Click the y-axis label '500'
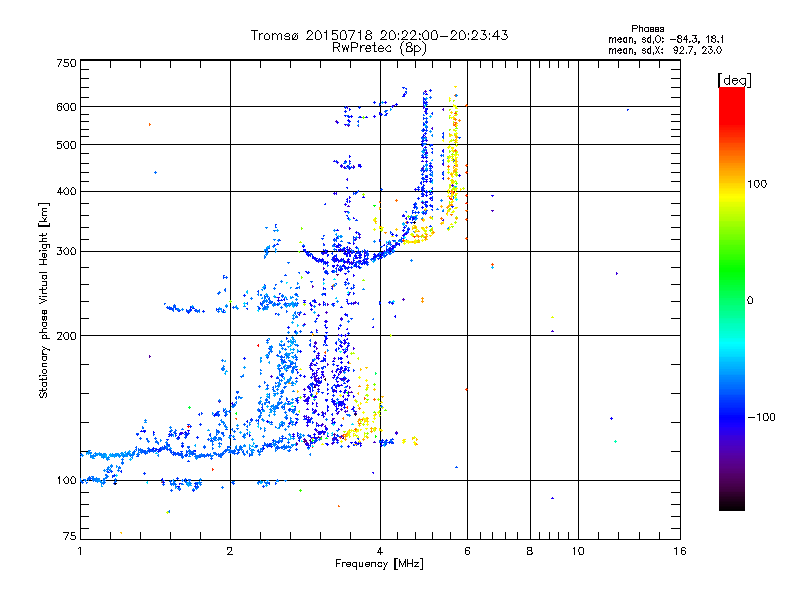This screenshot has width=800, height=600. point(66,145)
